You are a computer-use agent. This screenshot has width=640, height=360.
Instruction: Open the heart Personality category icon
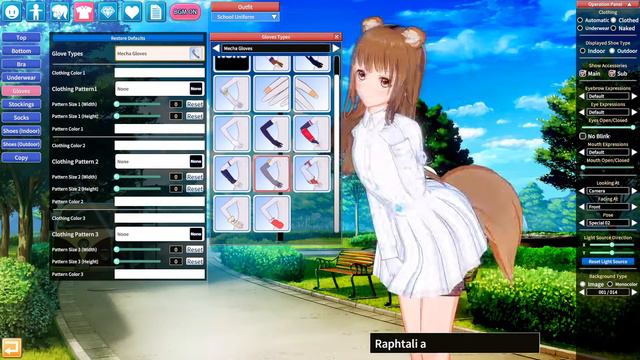coord(132,12)
